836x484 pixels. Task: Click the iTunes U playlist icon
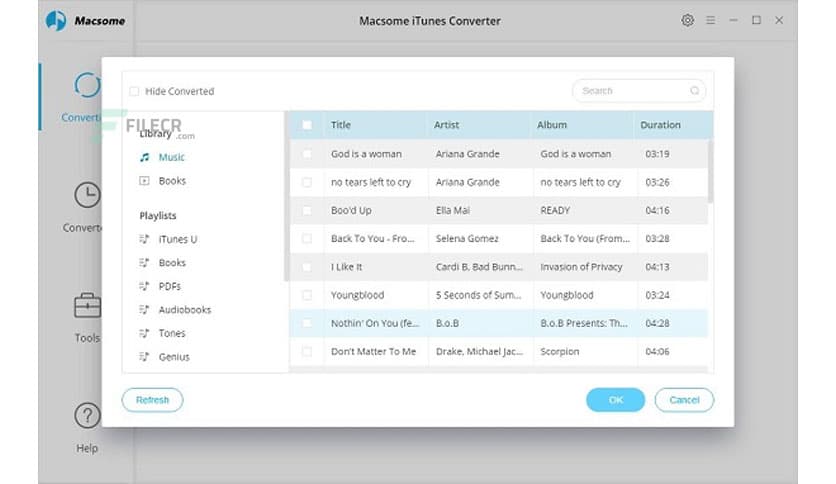[144, 239]
